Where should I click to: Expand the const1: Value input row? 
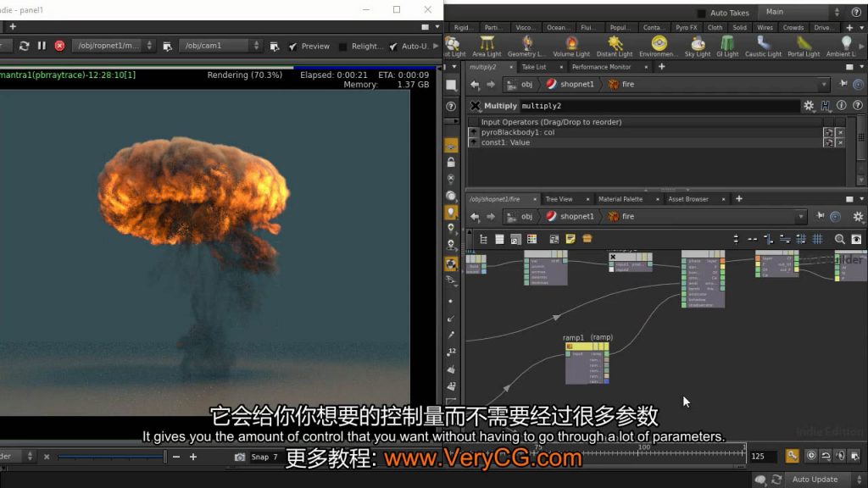[473, 142]
